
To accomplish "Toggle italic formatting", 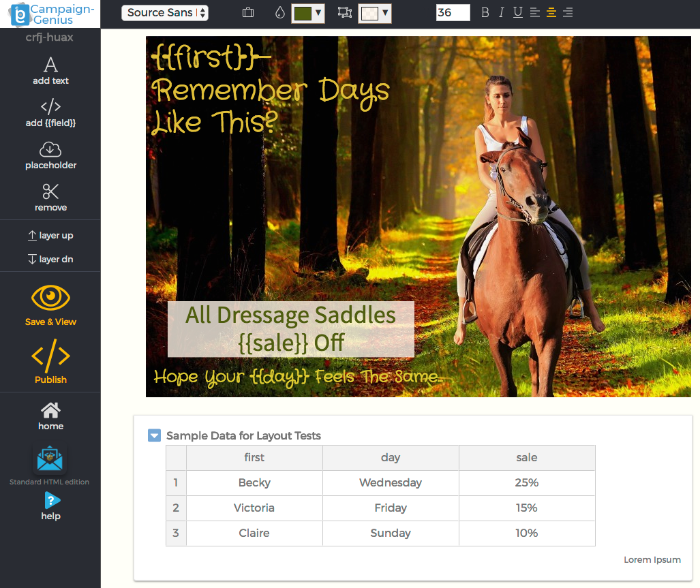I will 502,12.
